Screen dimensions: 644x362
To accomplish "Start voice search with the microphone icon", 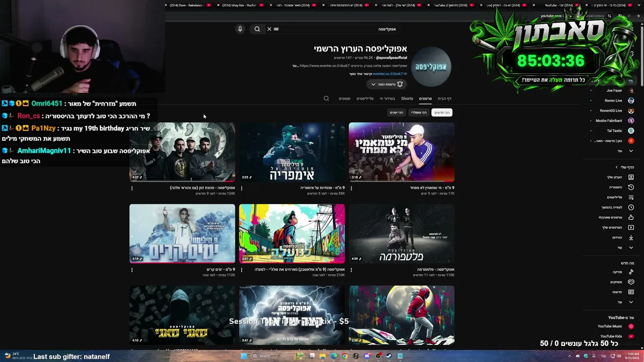I will (x=240, y=29).
